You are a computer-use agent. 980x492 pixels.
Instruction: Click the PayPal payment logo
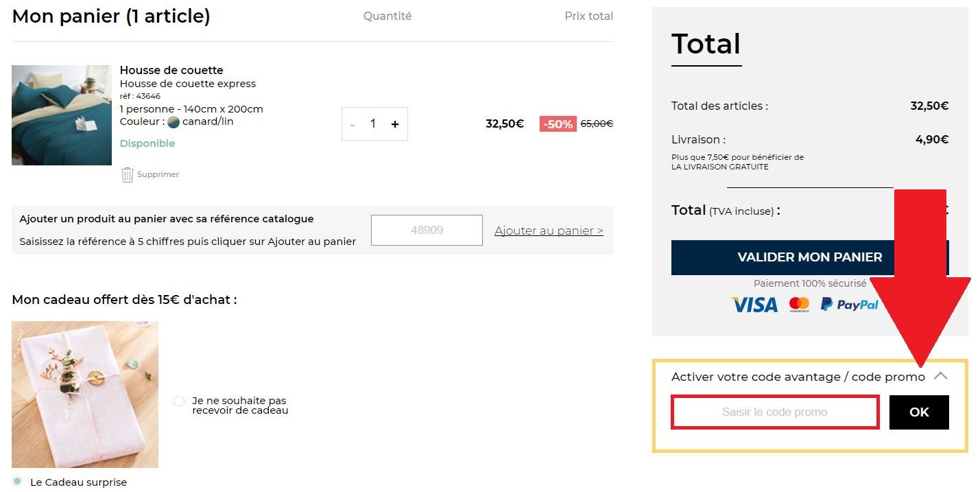tap(849, 305)
